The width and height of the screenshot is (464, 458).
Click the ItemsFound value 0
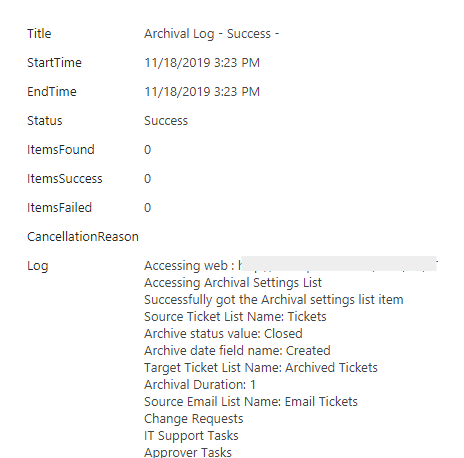tap(147, 150)
